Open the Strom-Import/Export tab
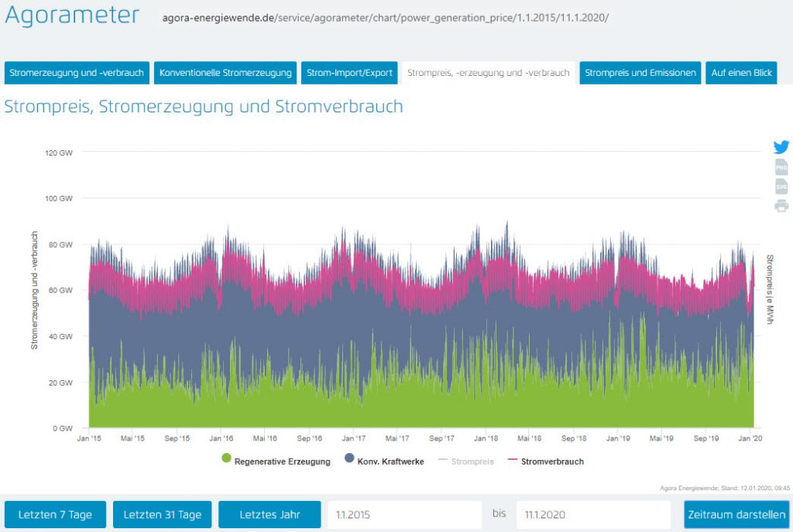 point(349,73)
